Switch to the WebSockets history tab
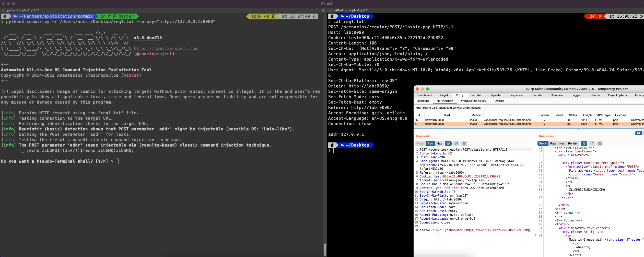The width and height of the screenshot is (644, 257). point(473,101)
